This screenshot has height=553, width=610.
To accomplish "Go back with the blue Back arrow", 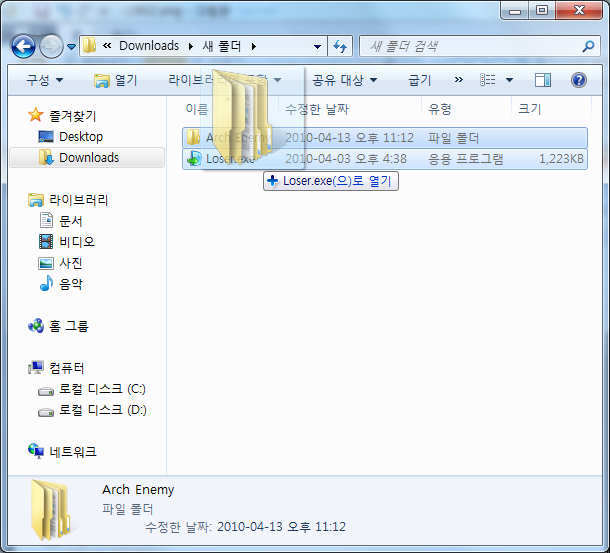I will [x=23, y=47].
